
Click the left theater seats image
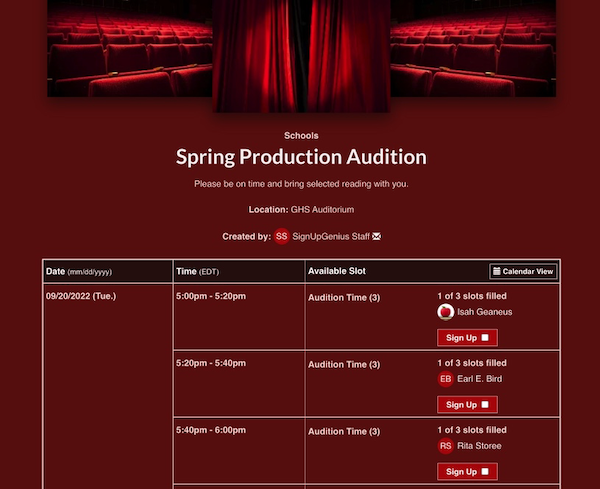tap(130, 48)
